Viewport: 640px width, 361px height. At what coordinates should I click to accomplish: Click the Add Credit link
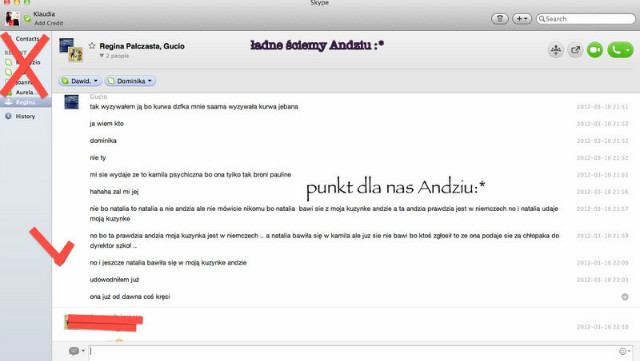tap(49, 23)
